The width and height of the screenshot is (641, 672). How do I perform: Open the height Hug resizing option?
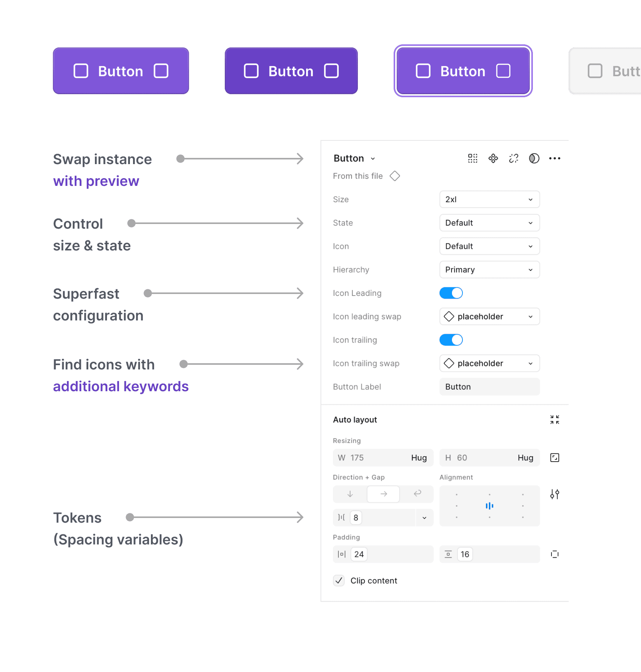pyautogui.click(x=525, y=458)
